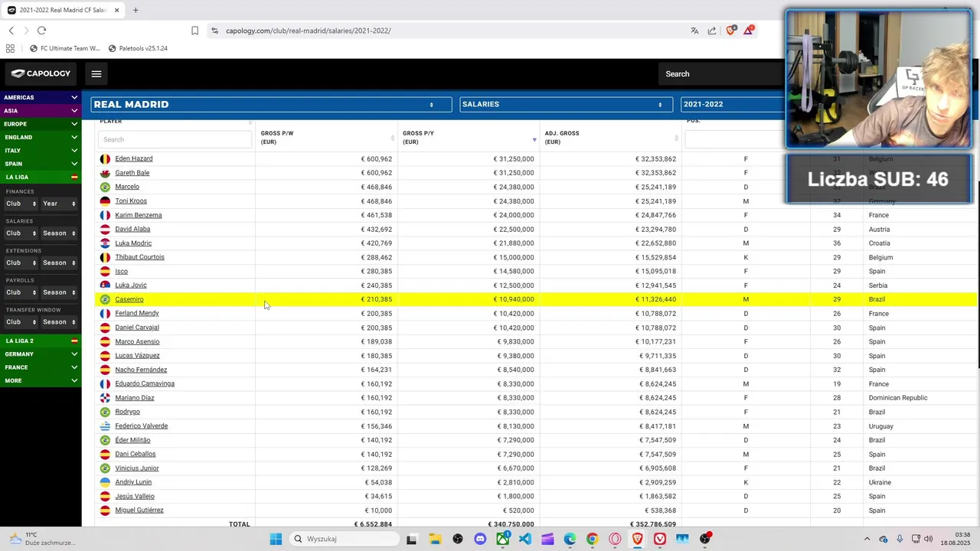Open the Transfer Window Club dropdown

pos(21,322)
